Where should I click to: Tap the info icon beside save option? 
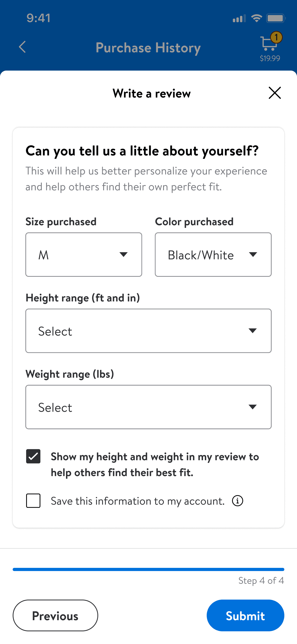pyautogui.click(x=238, y=501)
